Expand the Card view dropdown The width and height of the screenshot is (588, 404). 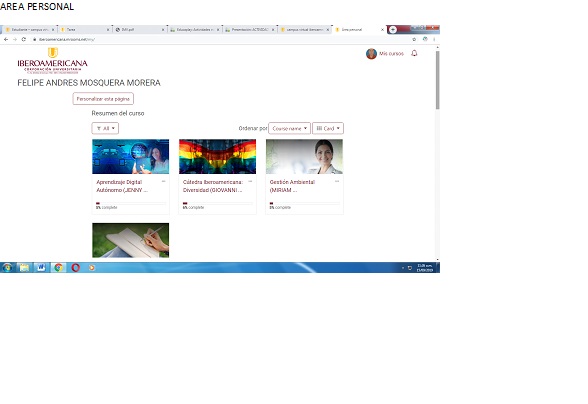click(328, 128)
